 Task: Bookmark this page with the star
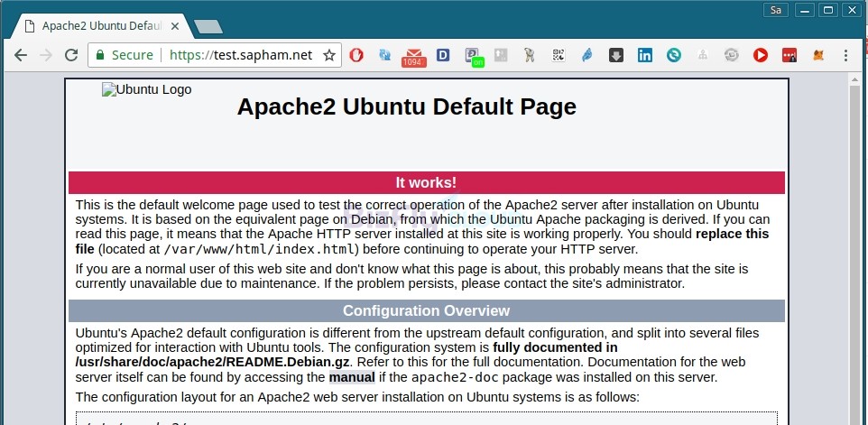pyautogui.click(x=329, y=55)
